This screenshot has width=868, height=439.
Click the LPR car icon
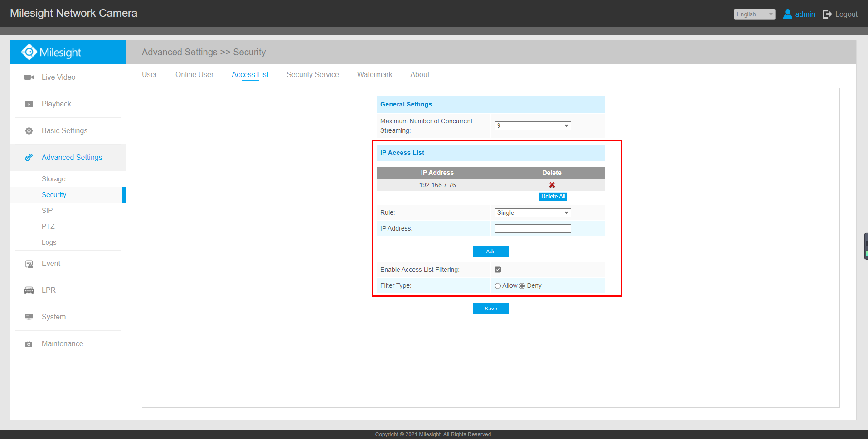click(x=29, y=290)
